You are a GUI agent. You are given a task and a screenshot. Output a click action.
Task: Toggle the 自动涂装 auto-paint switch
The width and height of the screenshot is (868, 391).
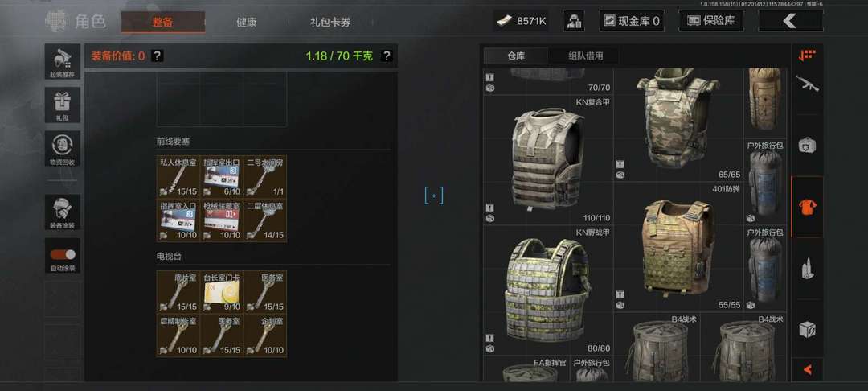coord(63,255)
